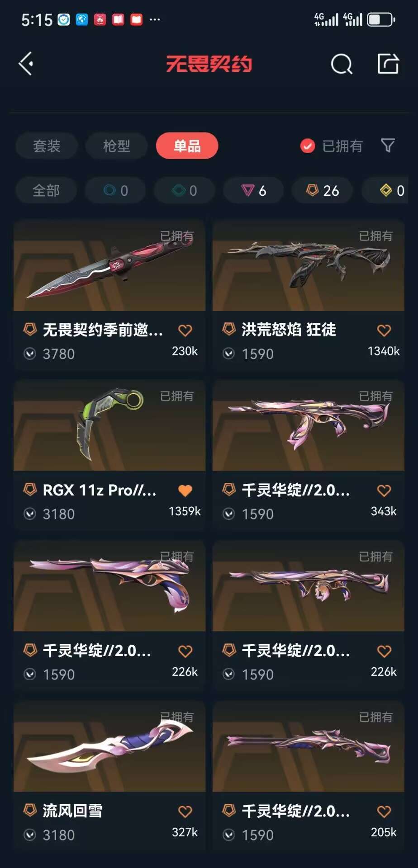Favorite the 洪荒怒焰 狂徒 skin heart

(384, 330)
